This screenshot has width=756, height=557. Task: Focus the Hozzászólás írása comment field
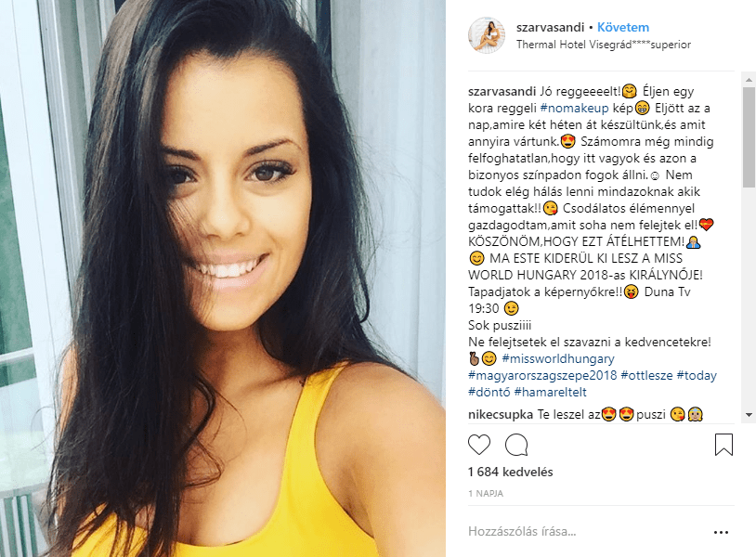586,531
